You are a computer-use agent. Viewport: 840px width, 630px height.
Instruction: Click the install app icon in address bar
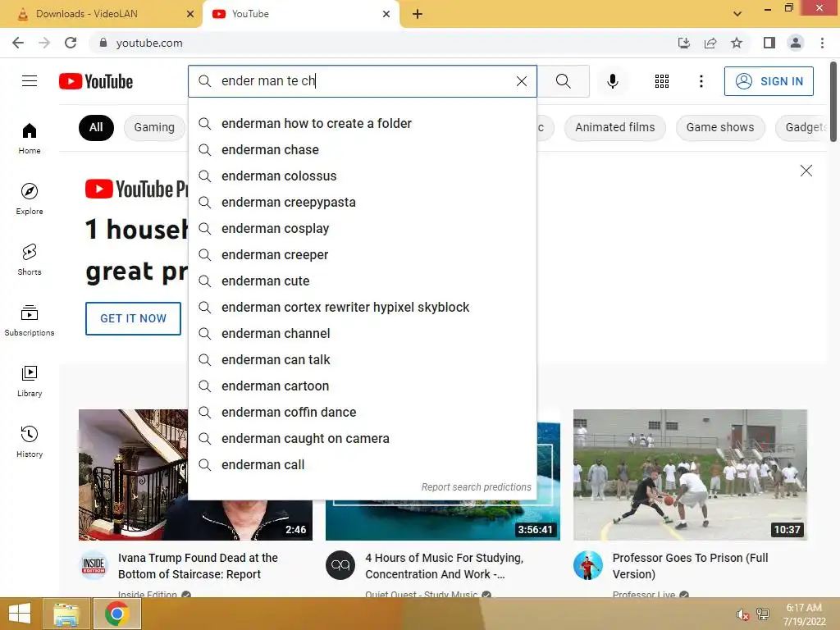tap(683, 43)
